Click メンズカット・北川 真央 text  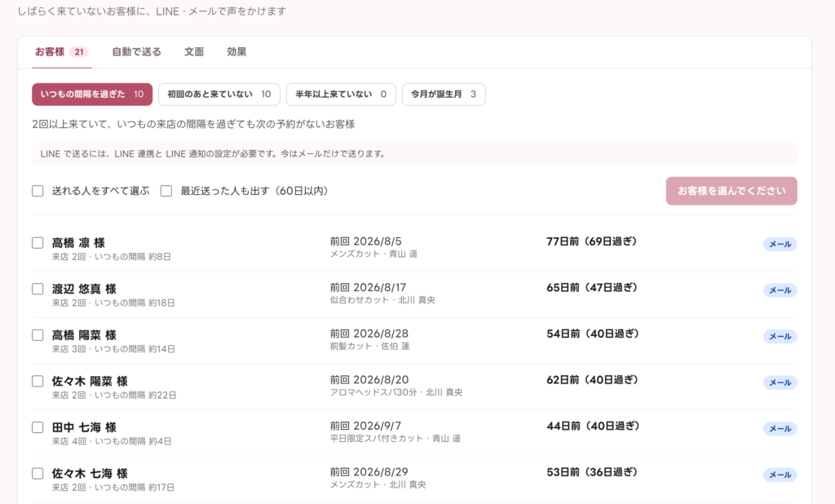pos(378,484)
